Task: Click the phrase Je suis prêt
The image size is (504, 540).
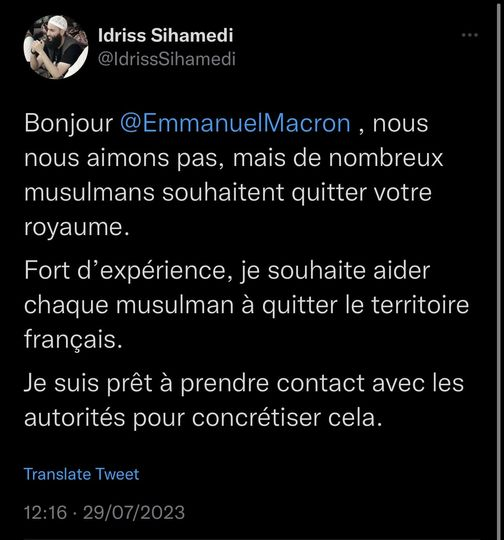Action: [88, 383]
